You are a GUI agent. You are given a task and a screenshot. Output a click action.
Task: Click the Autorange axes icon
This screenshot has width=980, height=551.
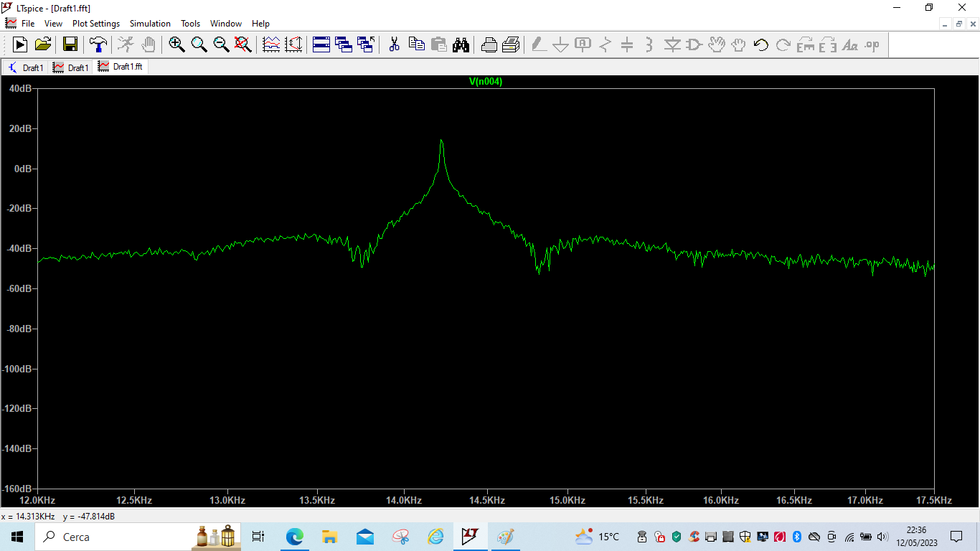pos(293,44)
